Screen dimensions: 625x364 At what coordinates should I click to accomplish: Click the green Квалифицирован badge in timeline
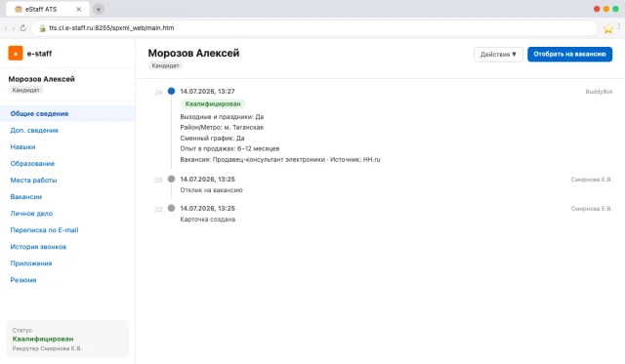(213, 104)
